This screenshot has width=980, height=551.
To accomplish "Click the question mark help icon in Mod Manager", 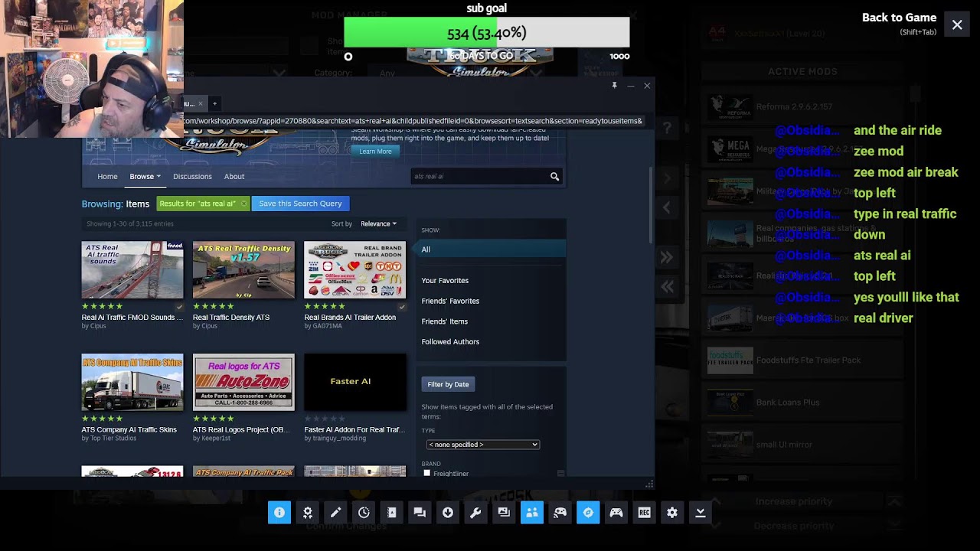I will tap(667, 129).
